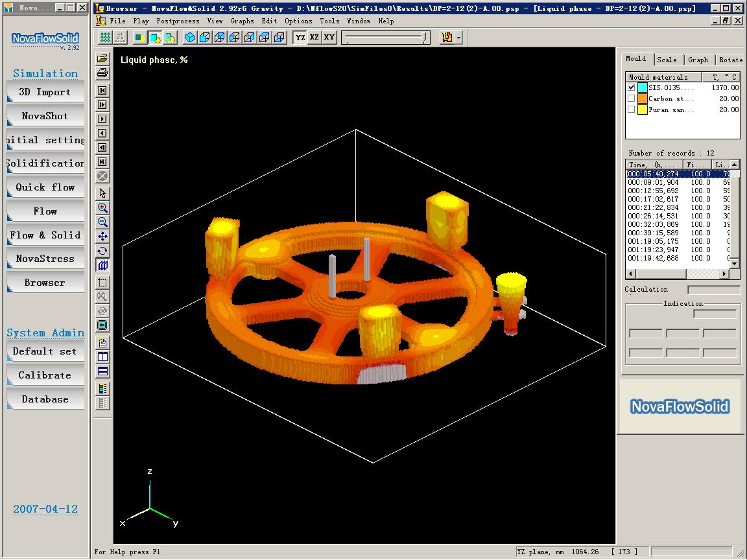Open the File menu
The width and height of the screenshot is (747, 560).
(117, 21)
